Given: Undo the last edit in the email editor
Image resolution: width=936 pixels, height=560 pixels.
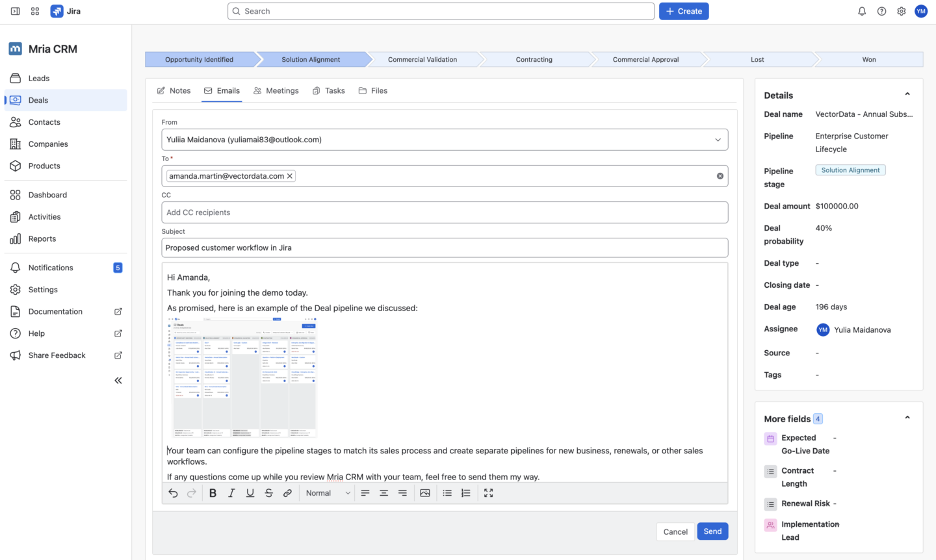Looking at the screenshot, I should point(173,493).
